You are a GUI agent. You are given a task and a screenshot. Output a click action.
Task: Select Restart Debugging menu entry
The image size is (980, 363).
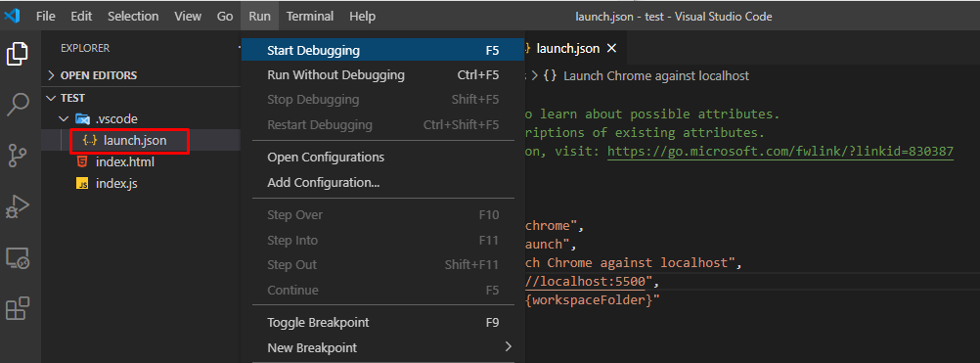pyautogui.click(x=383, y=124)
